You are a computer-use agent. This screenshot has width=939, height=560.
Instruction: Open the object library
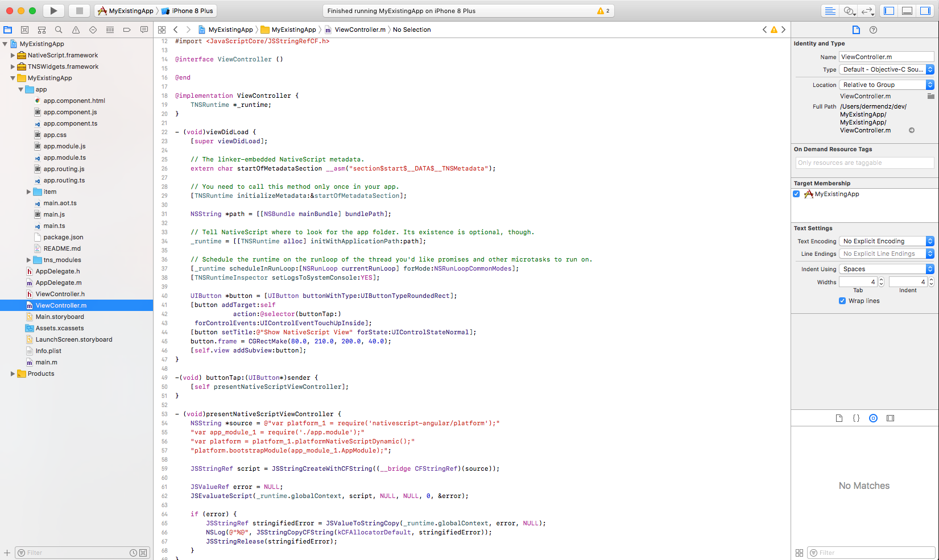point(873,418)
